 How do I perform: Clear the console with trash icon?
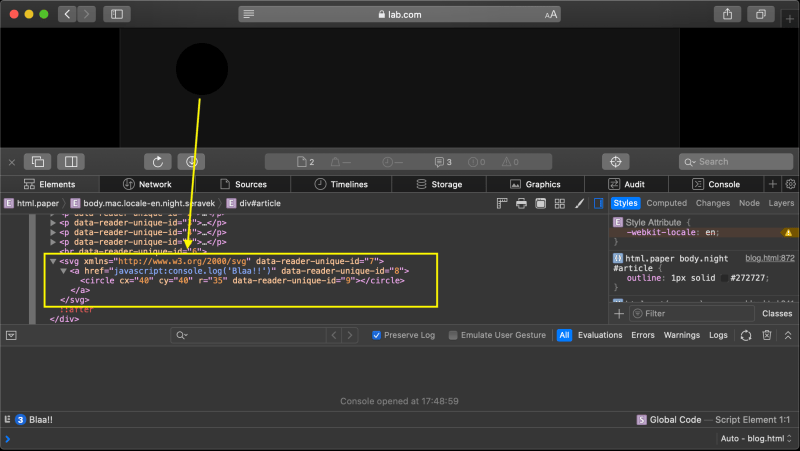(x=766, y=335)
